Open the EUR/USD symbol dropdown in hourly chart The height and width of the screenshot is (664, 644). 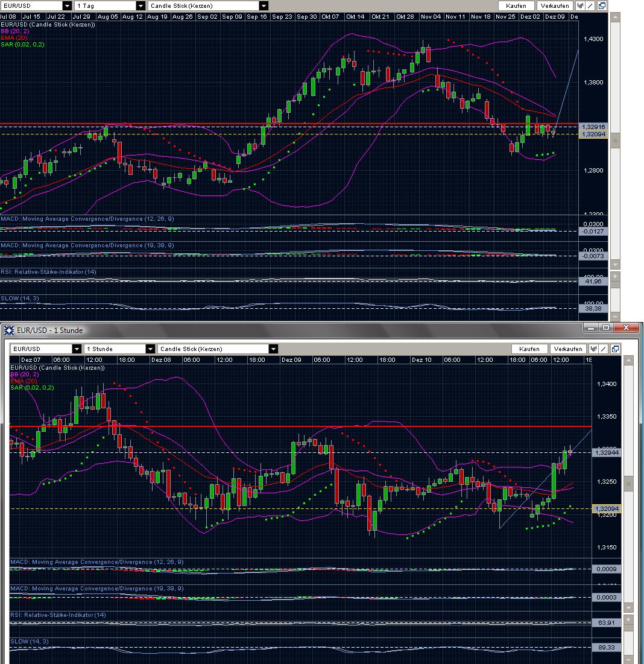[x=77, y=349]
